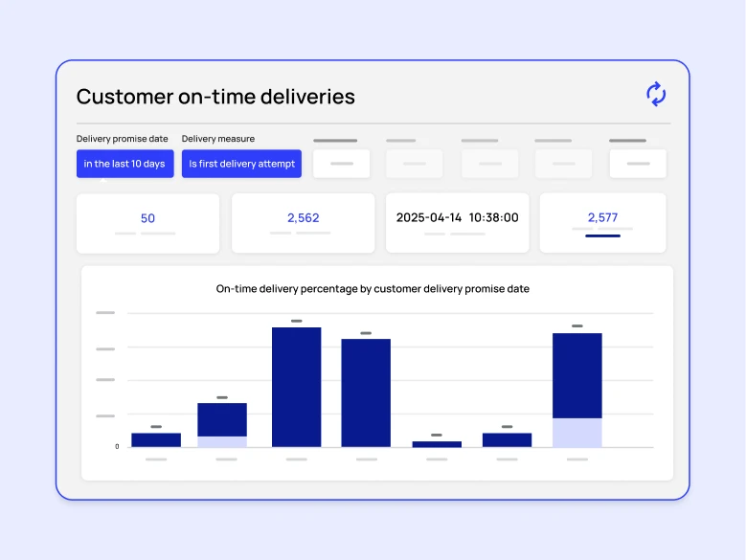Click the "Delivery measure" label
The image size is (746, 560).
pyautogui.click(x=218, y=139)
